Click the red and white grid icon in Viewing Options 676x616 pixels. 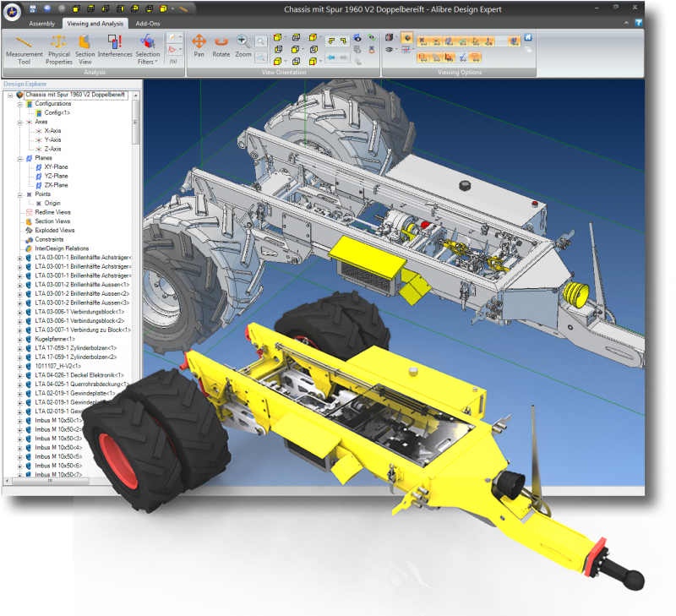[x=406, y=50]
